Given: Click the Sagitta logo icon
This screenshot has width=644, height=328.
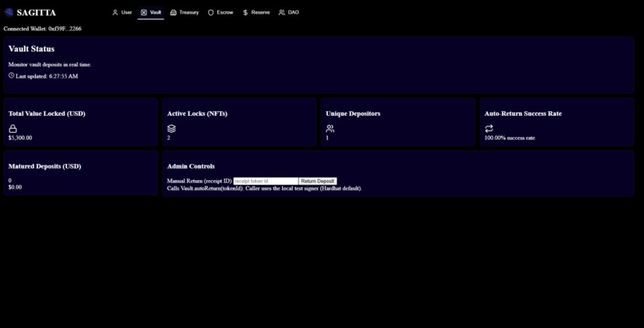Looking at the screenshot, I should point(9,12).
